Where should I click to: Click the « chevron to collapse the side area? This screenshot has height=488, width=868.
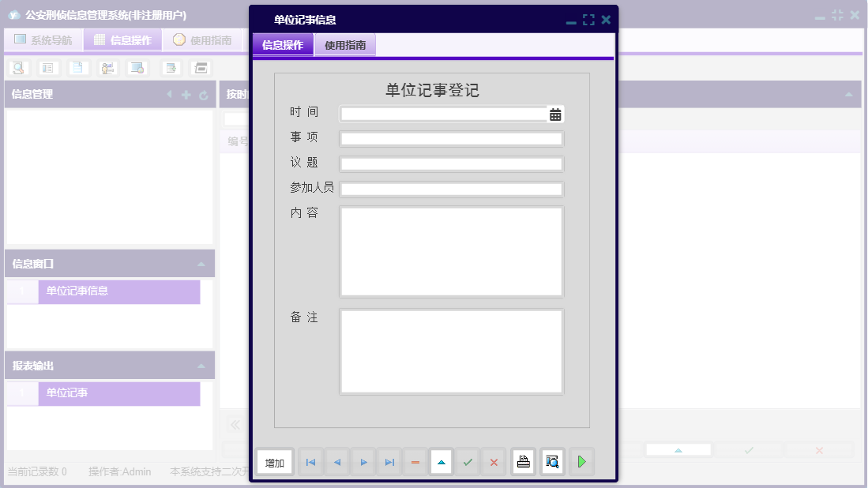[x=235, y=423]
